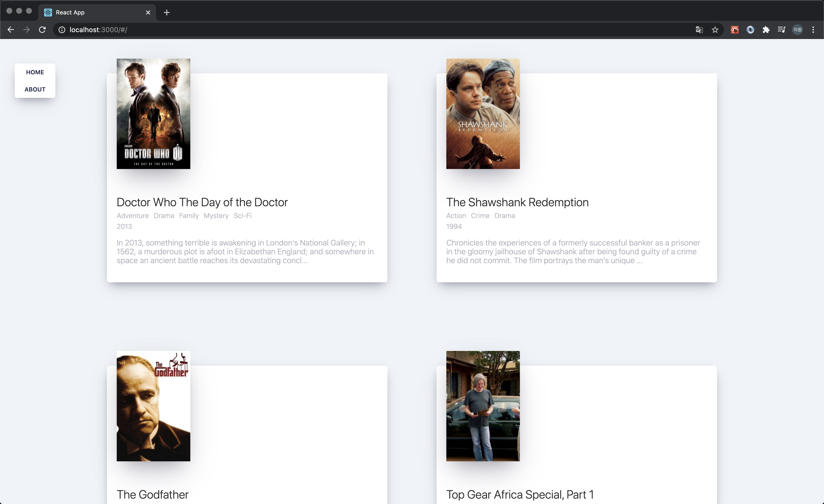
Task: View site information via the info icon
Action: click(x=62, y=29)
